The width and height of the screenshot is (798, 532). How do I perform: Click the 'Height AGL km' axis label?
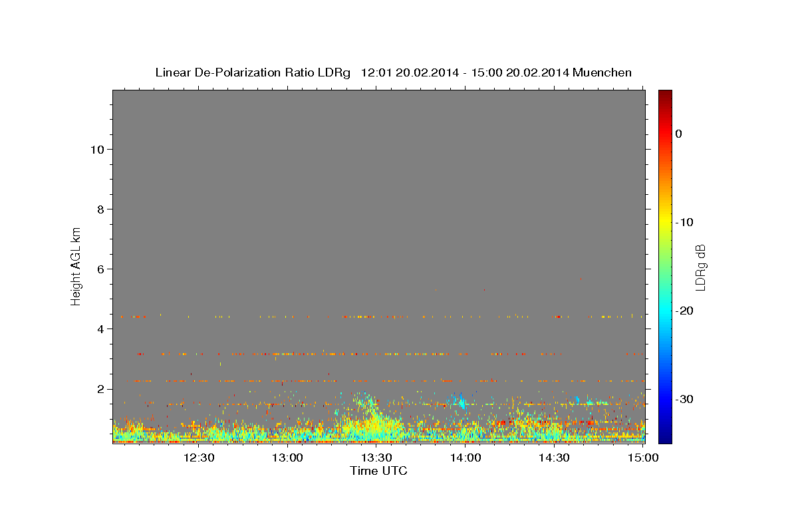[76, 265]
